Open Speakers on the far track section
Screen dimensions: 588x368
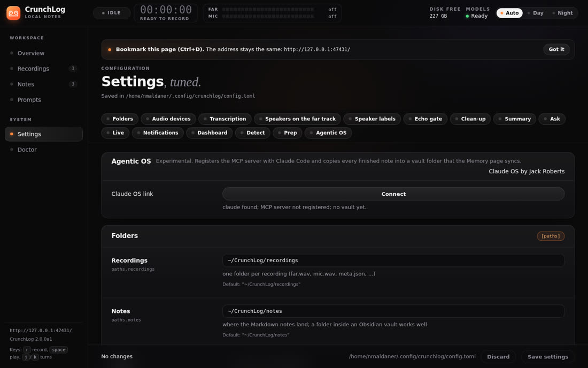click(x=297, y=119)
